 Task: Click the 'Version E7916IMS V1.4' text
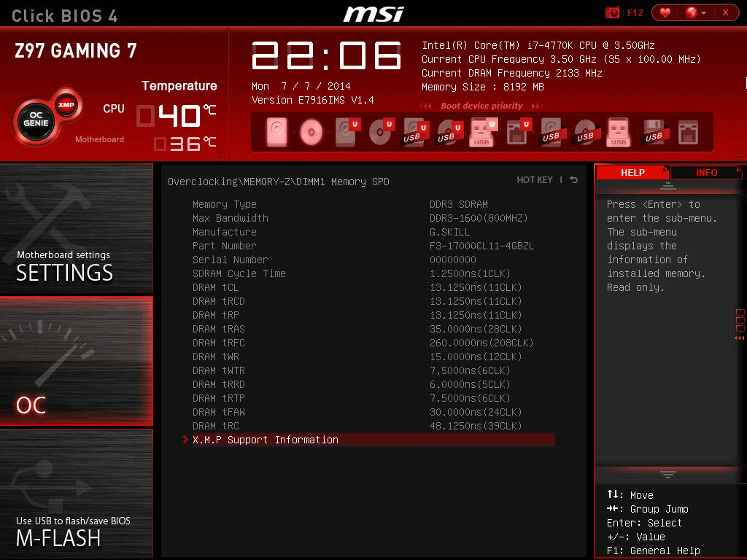[x=312, y=100]
